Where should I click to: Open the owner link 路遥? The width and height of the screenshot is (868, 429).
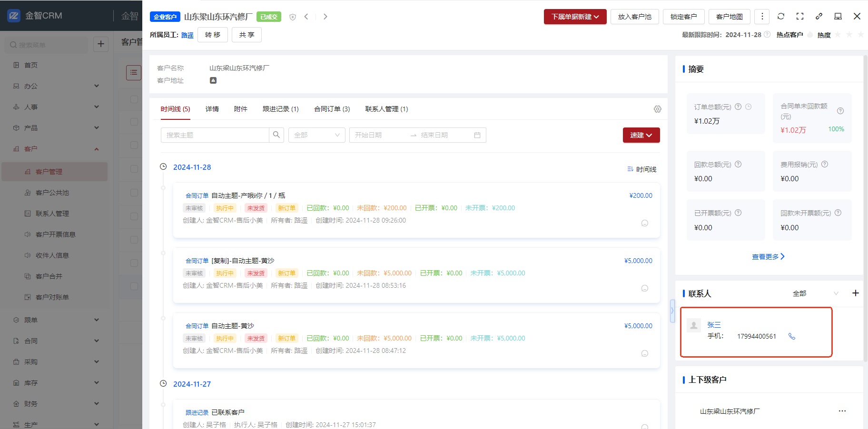(x=187, y=35)
